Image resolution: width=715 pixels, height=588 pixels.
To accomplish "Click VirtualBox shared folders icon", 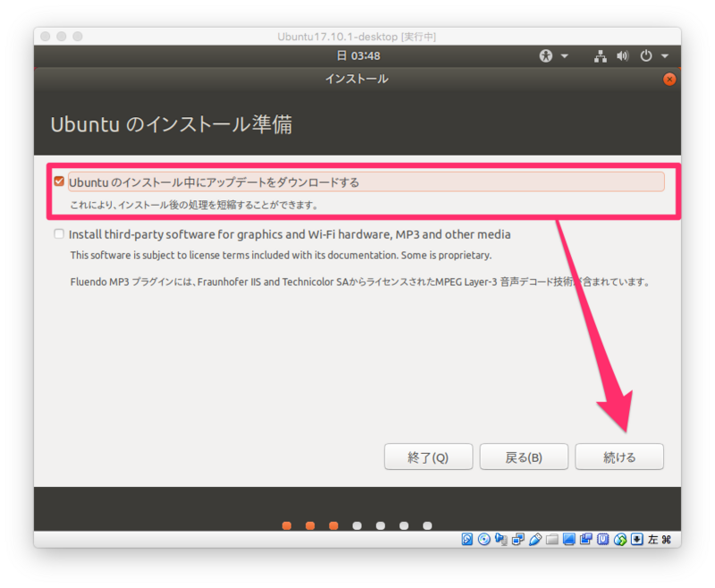I will pos(552,539).
